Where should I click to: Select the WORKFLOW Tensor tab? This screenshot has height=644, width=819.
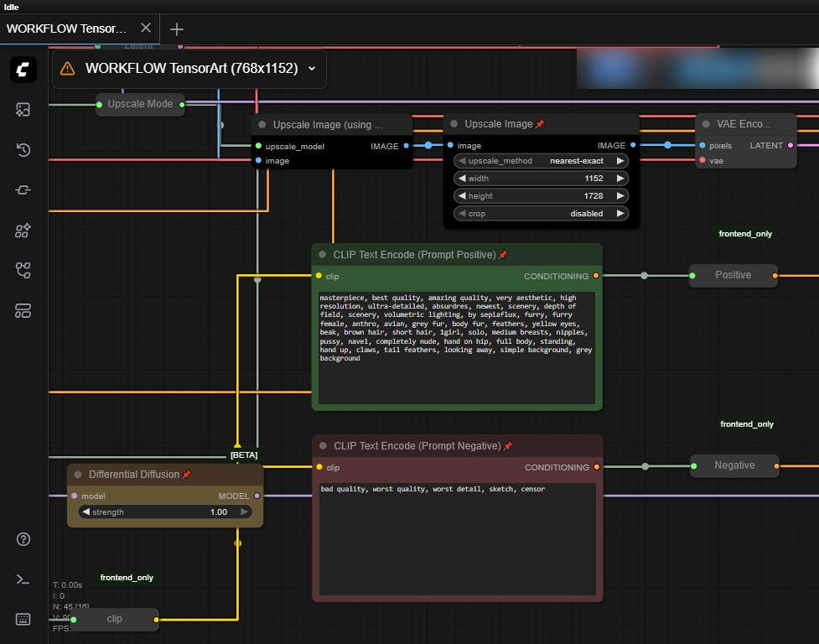(67, 28)
